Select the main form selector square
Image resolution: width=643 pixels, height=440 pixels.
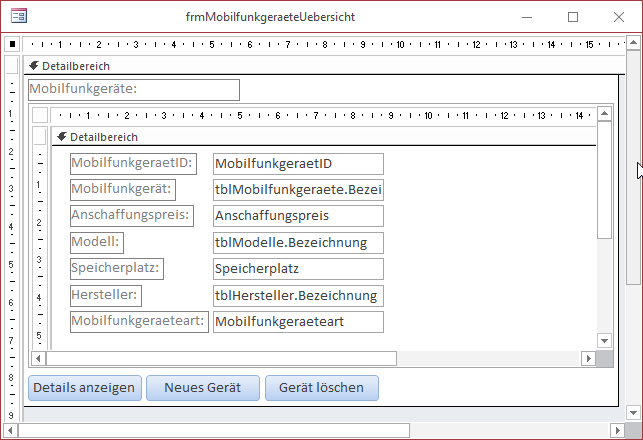pyautogui.click(x=12, y=43)
